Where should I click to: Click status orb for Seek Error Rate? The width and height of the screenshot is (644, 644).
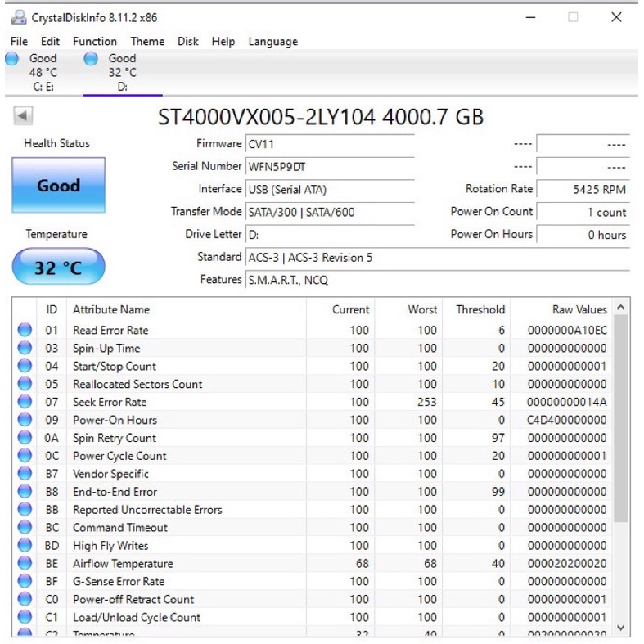[x=25, y=402]
